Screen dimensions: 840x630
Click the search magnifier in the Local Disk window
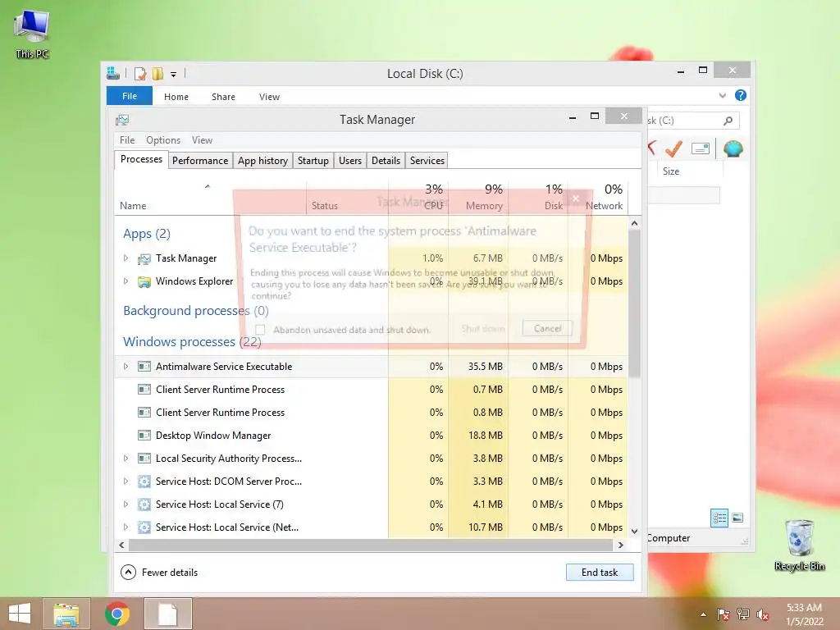728,121
